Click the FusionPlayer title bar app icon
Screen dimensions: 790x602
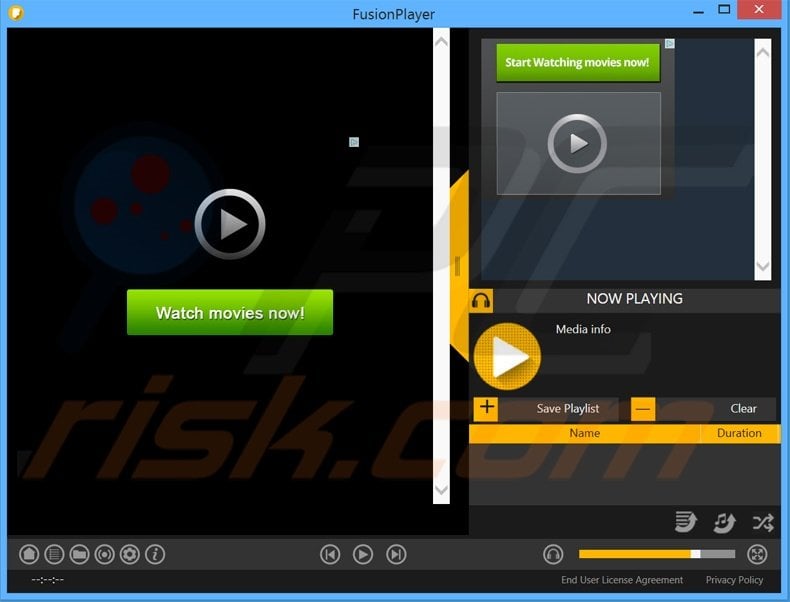[17, 12]
